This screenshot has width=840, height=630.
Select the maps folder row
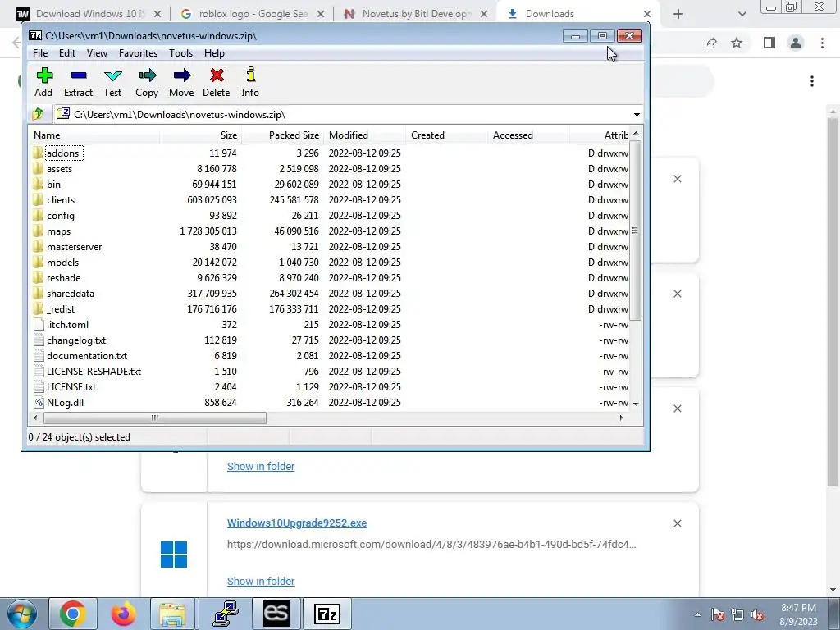click(x=330, y=231)
